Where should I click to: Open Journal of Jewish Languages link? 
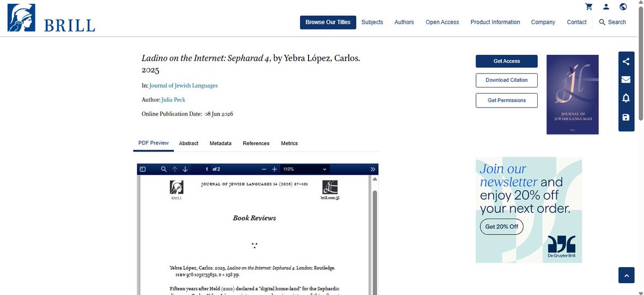[184, 85]
